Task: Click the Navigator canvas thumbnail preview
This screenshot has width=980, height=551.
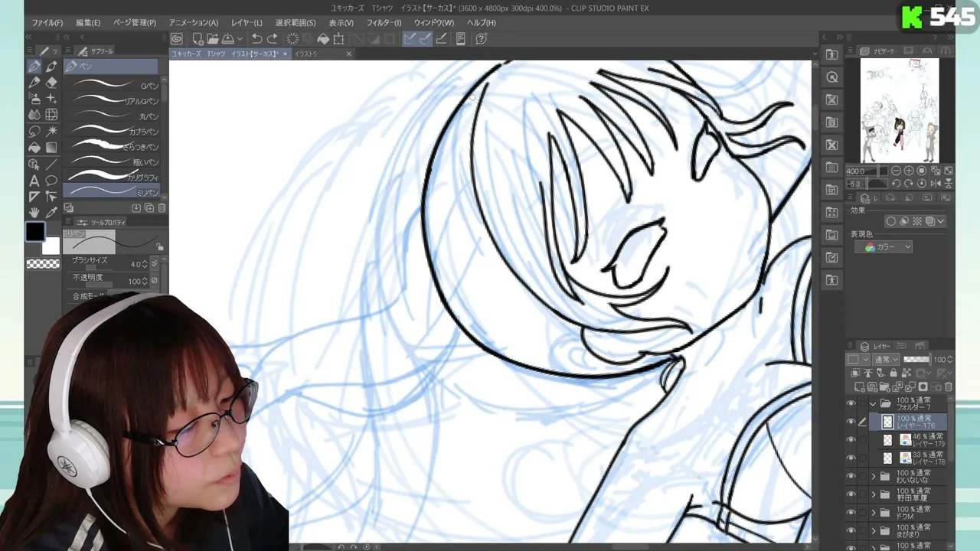Action: click(x=900, y=110)
